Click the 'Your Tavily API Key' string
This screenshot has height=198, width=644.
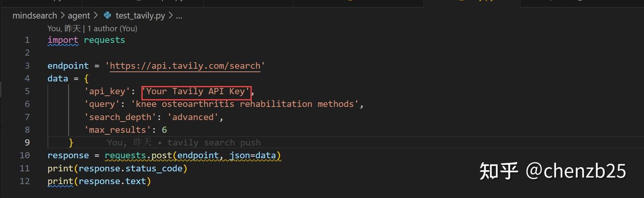196,91
